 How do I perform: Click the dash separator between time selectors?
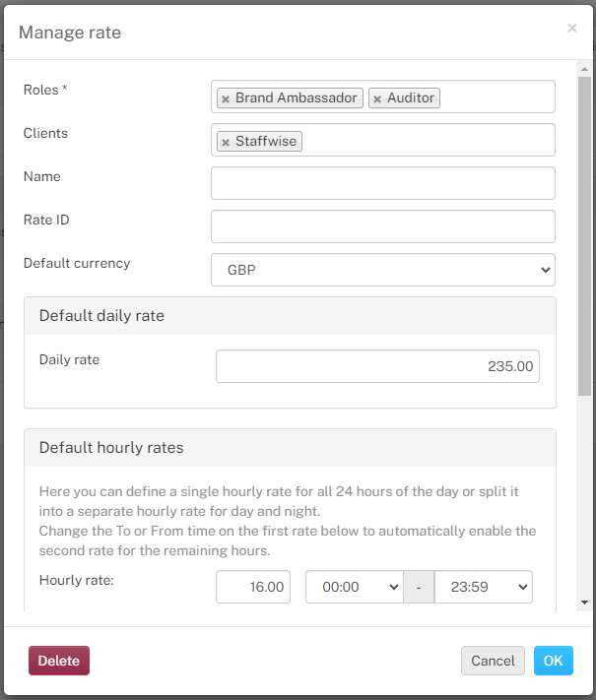[x=419, y=587]
